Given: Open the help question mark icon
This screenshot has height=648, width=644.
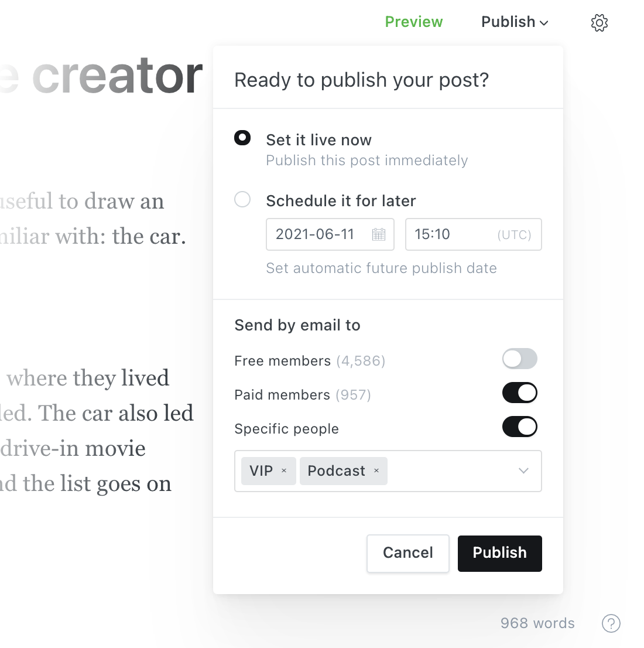Looking at the screenshot, I should click(611, 623).
